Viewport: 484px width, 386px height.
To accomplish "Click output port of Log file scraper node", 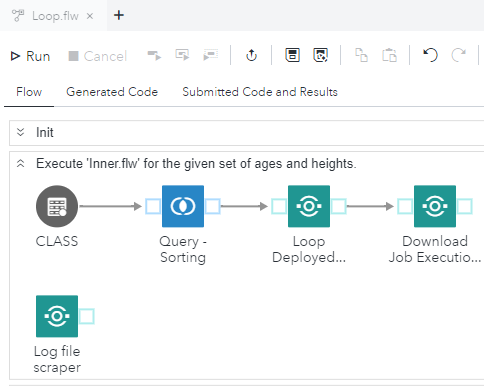I will pos(87,316).
